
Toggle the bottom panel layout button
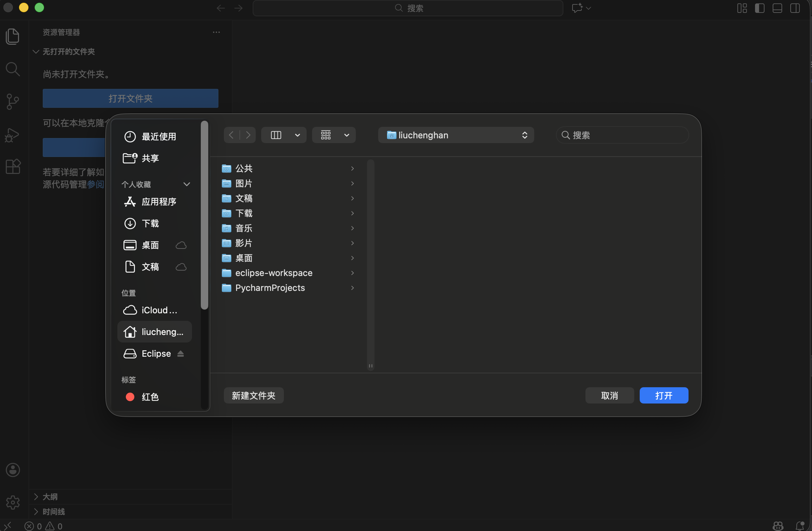pos(777,8)
